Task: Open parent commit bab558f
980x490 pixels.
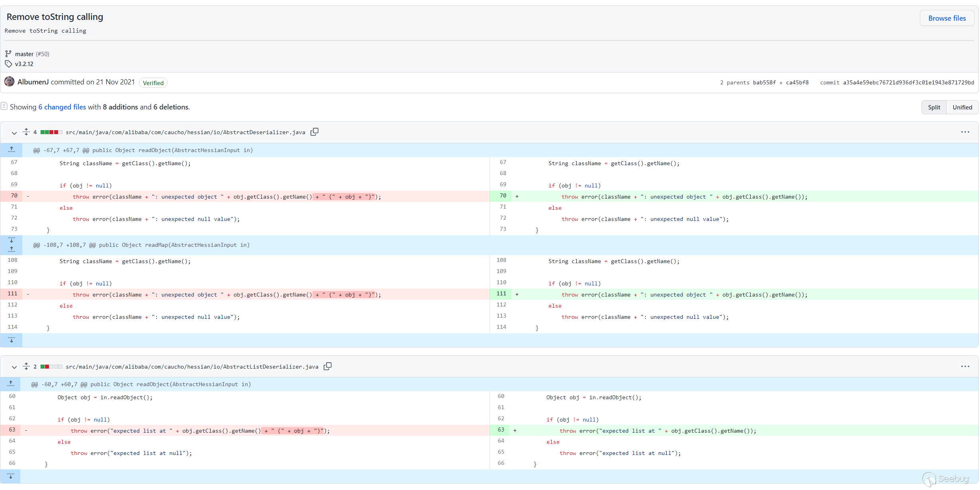Action: point(764,83)
